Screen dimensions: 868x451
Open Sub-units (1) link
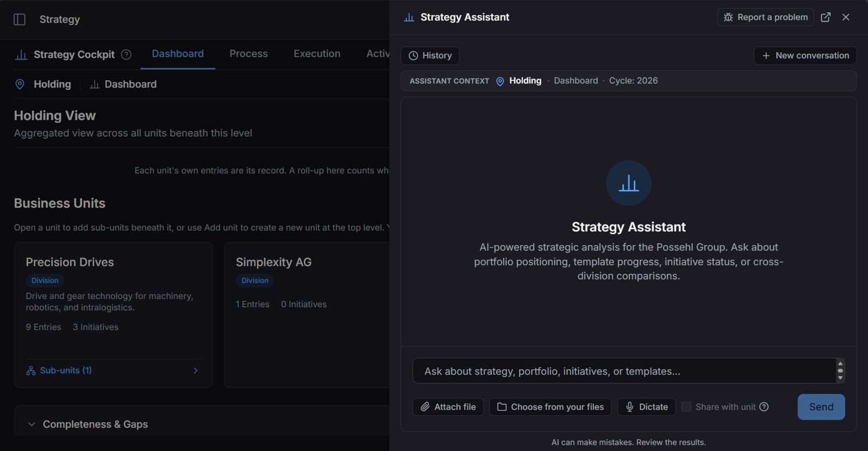(x=66, y=371)
